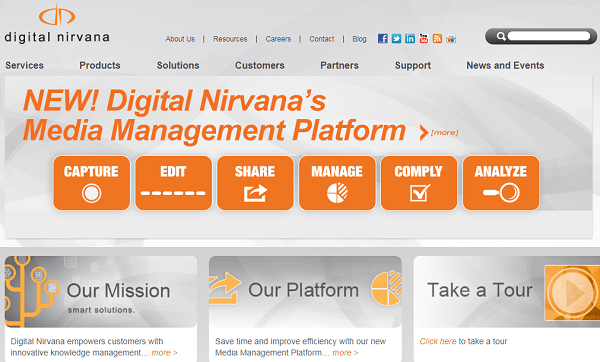The width and height of the screenshot is (600, 362).
Task: Open the Twitter social icon
Action: click(x=396, y=39)
